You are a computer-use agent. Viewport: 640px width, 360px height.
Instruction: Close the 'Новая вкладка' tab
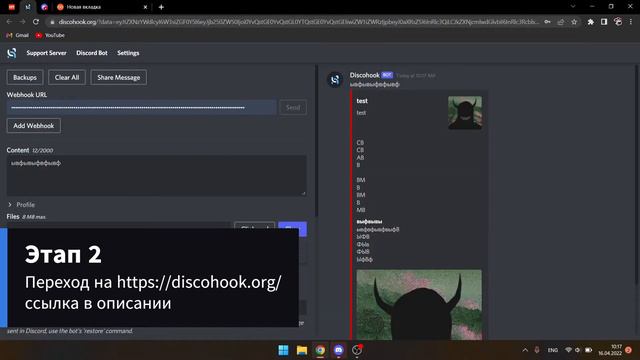(x=145, y=7)
